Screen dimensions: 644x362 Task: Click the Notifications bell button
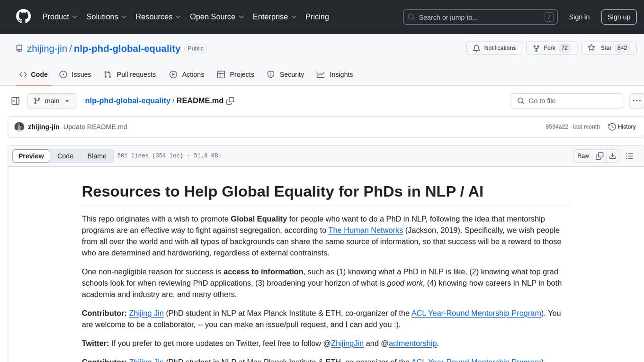pyautogui.click(x=494, y=48)
